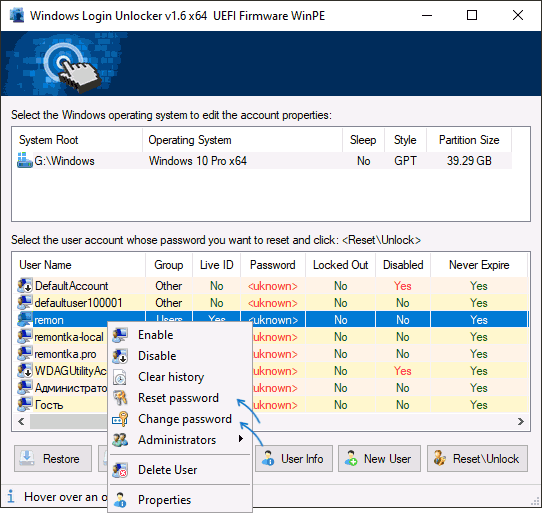Screen dimensions: 542x513
Task: Click the Properties user icon
Action: tap(120, 500)
